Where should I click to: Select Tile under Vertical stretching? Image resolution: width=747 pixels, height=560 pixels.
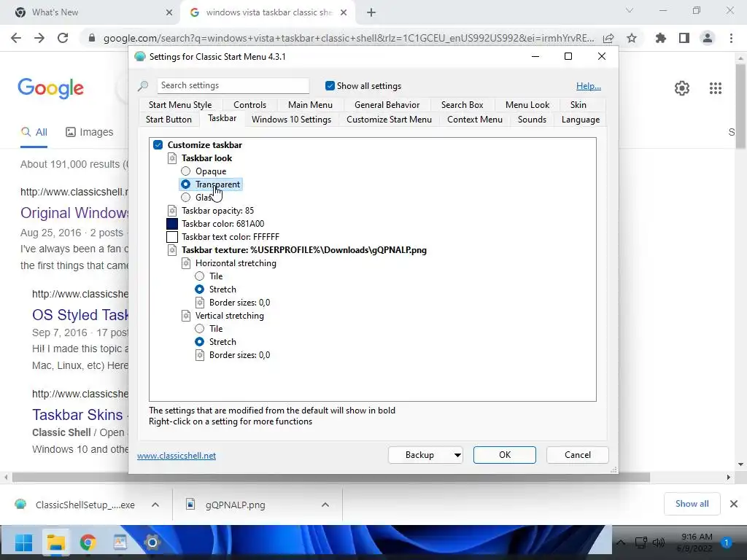(x=200, y=329)
